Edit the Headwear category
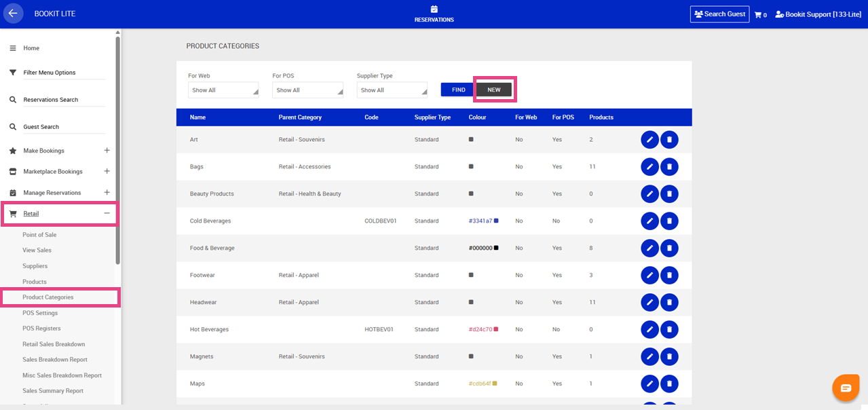 649,303
